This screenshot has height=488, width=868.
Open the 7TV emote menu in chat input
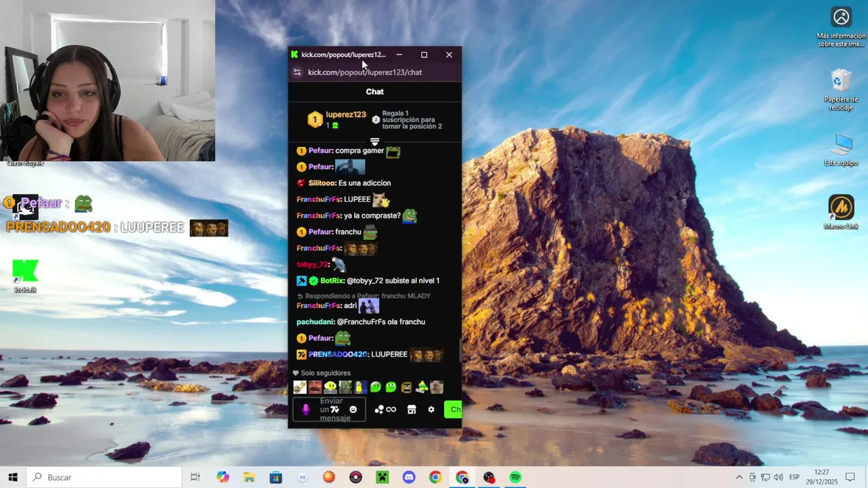click(x=335, y=409)
